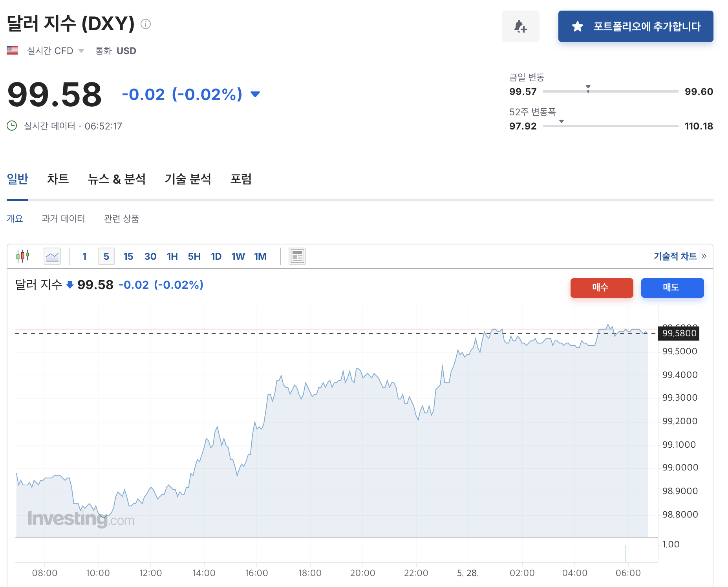Image resolution: width=728 pixels, height=587 pixels.
Task: Click the 통화 USD currency label
Action: coord(116,51)
